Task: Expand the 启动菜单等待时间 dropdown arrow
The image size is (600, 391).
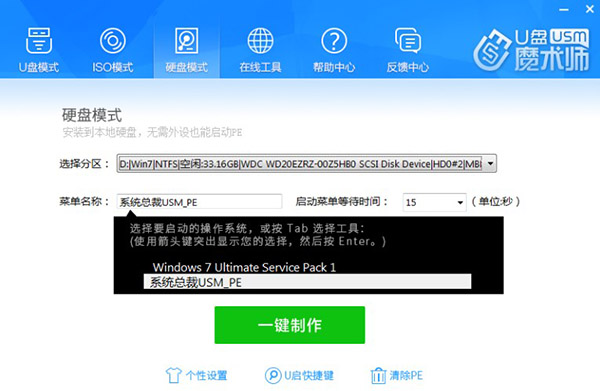Action: click(460, 202)
